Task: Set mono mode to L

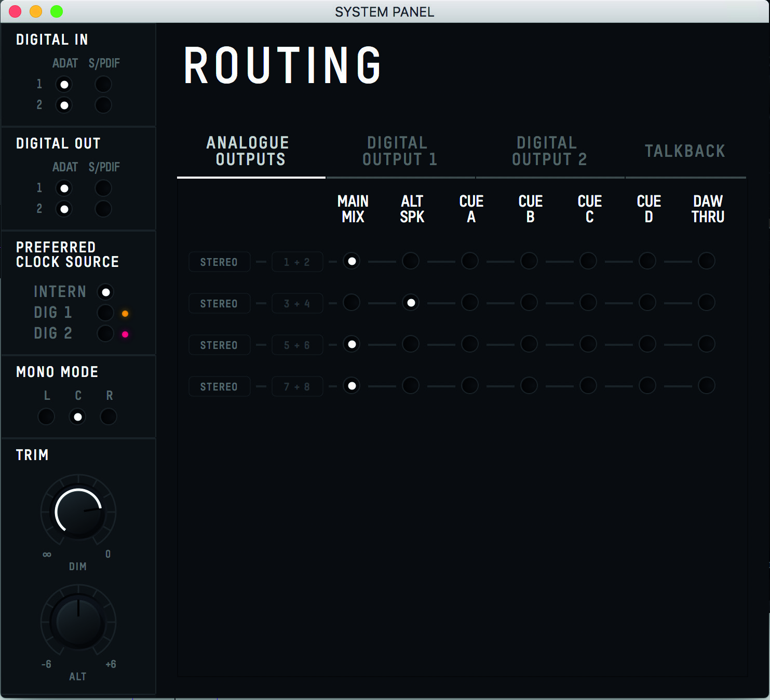Action: point(46,416)
